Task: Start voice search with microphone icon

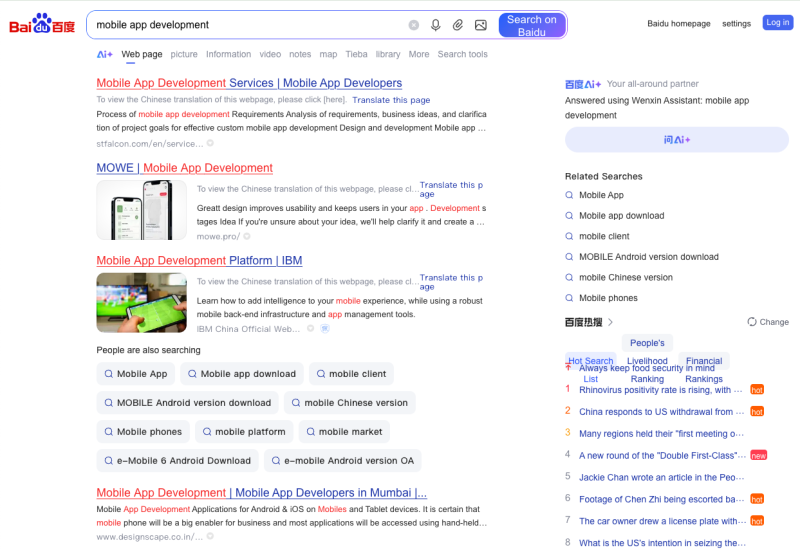Action: click(x=436, y=25)
